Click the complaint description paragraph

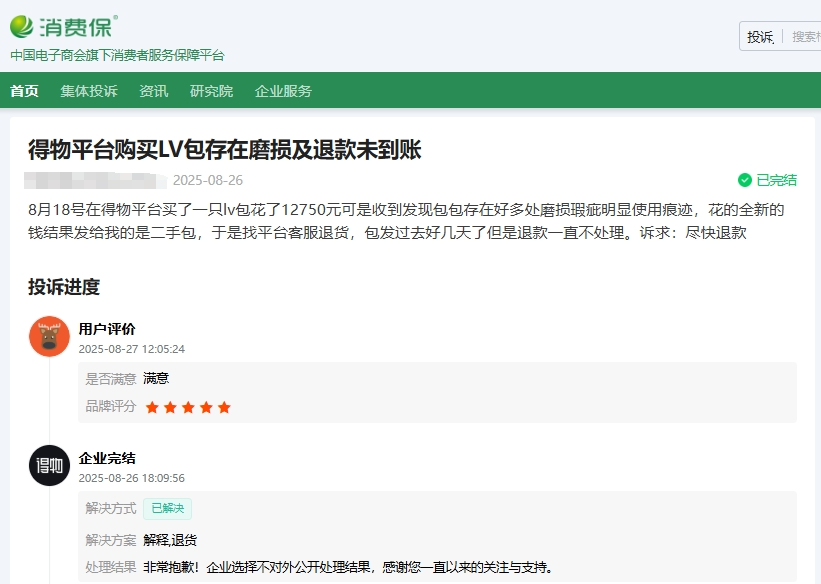[x=406, y=221]
